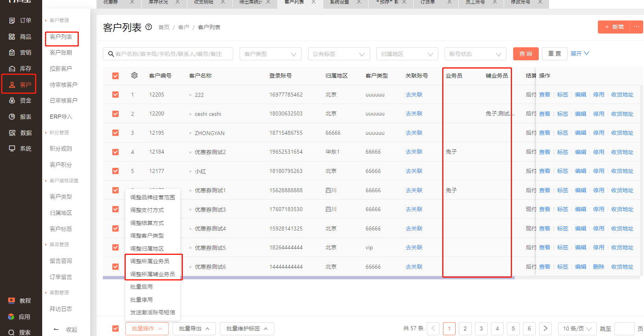This screenshot has width=644, height=336.
Task: Uncheck row 12205 checkbox
Action: click(x=115, y=95)
